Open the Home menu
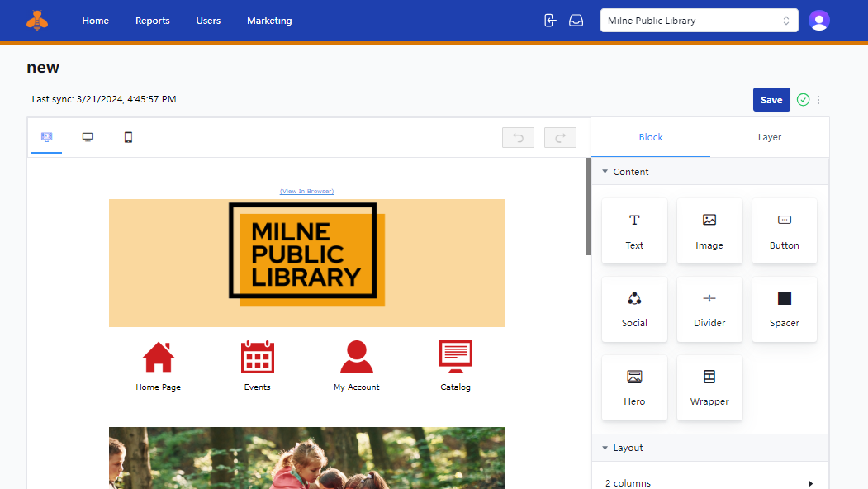868x489 pixels. (x=95, y=21)
